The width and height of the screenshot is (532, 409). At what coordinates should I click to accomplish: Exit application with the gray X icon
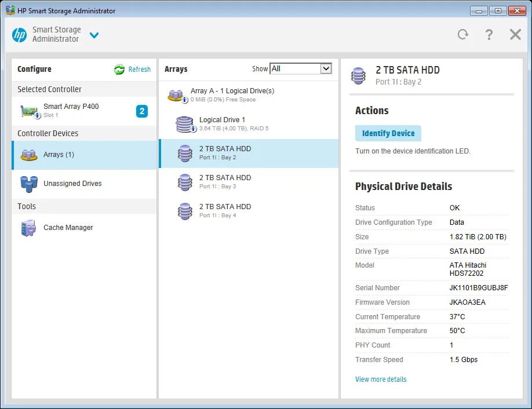coord(515,34)
